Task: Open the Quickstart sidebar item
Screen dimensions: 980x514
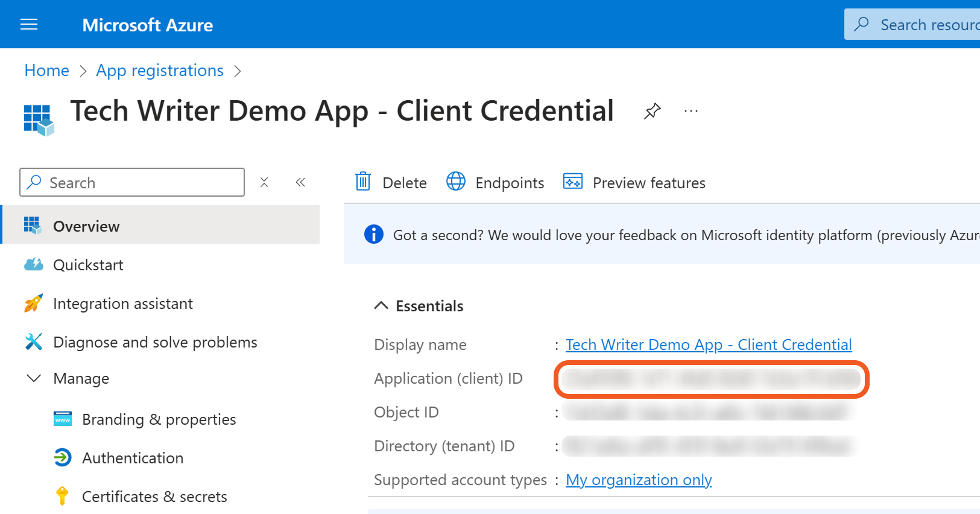Action: point(88,265)
